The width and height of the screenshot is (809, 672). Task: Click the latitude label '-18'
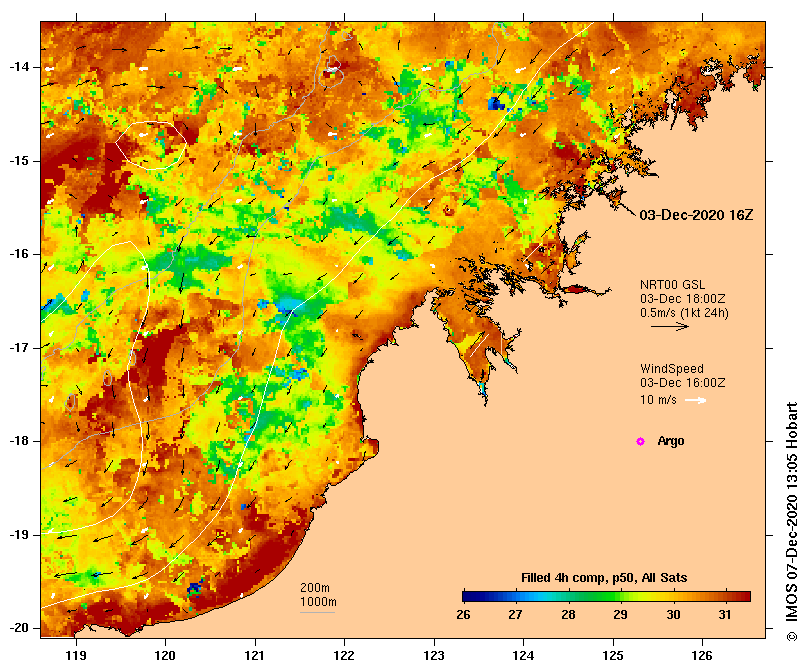pyautogui.click(x=19, y=441)
